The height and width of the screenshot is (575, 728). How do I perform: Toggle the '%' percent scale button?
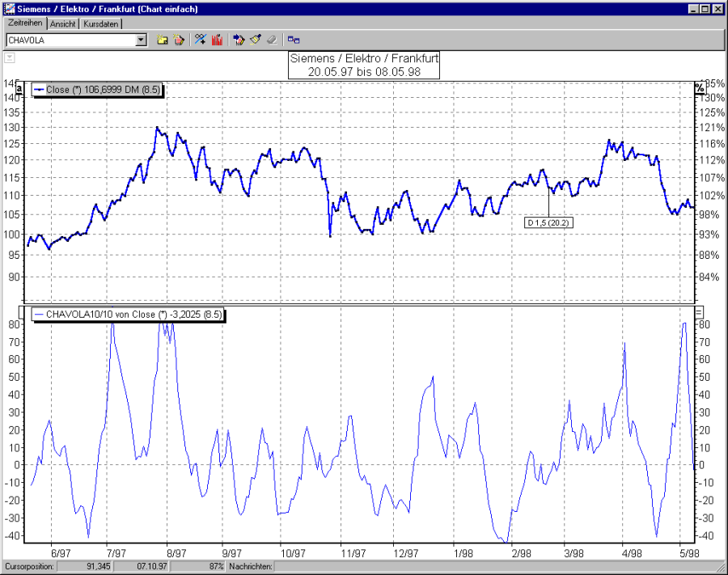(700, 88)
